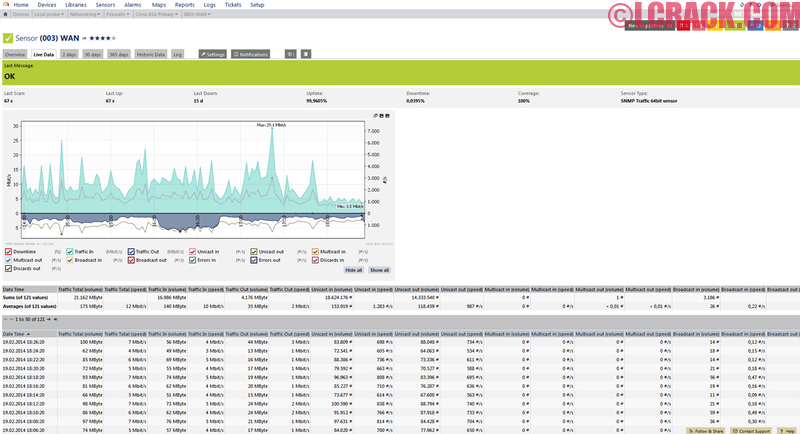The image size is (800, 434).
Task: Switch to the Historic Data tab
Action: point(151,54)
